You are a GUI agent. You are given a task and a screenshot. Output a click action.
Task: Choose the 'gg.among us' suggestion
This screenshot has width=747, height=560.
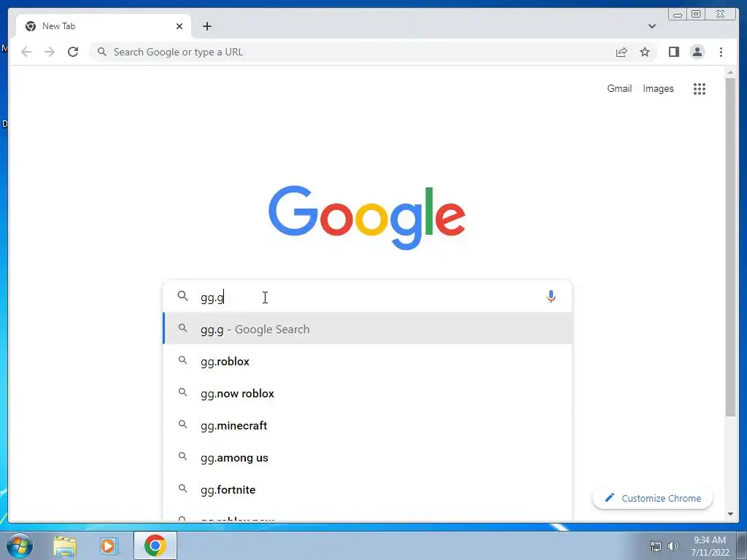[368, 458]
